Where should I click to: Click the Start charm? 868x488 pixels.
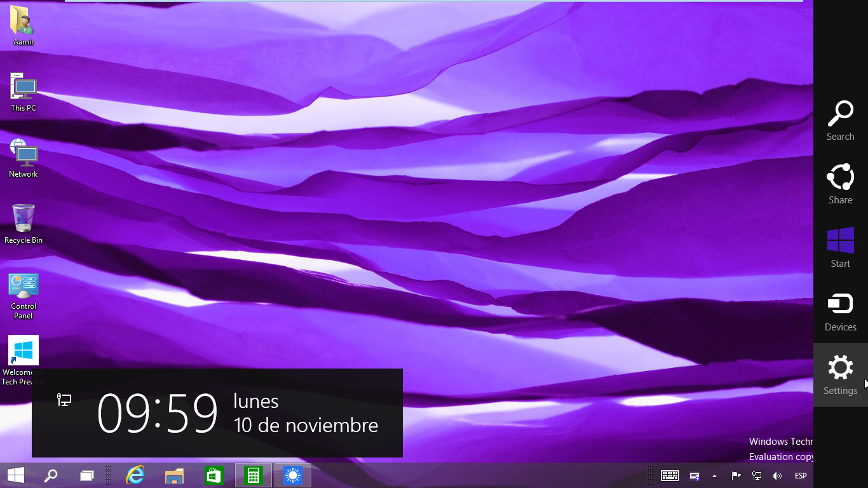pyautogui.click(x=840, y=248)
